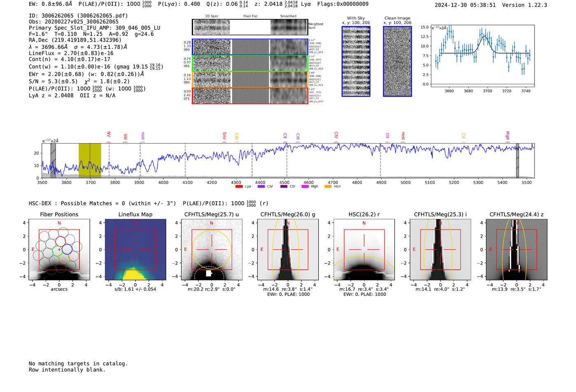This screenshot has width=576, height=392.
Task: Click the S/N = 5.3(±0.5) value
Action: tap(53, 81)
